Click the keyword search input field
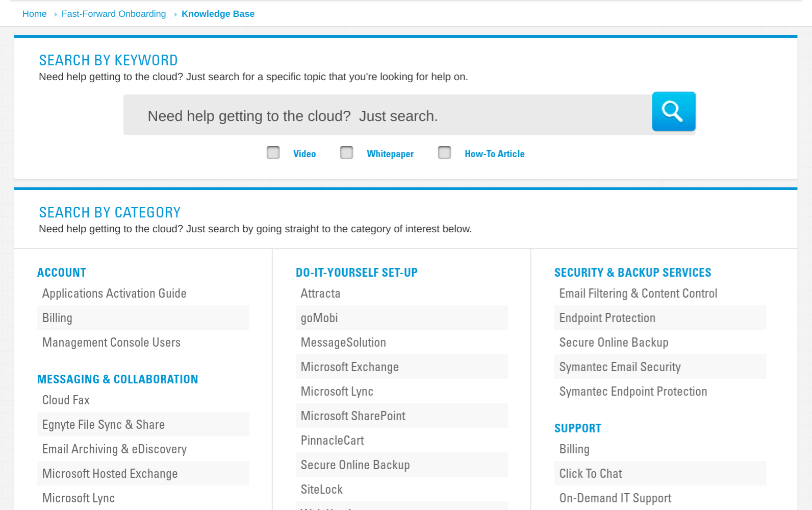812x510 pixels. (388, 115)
